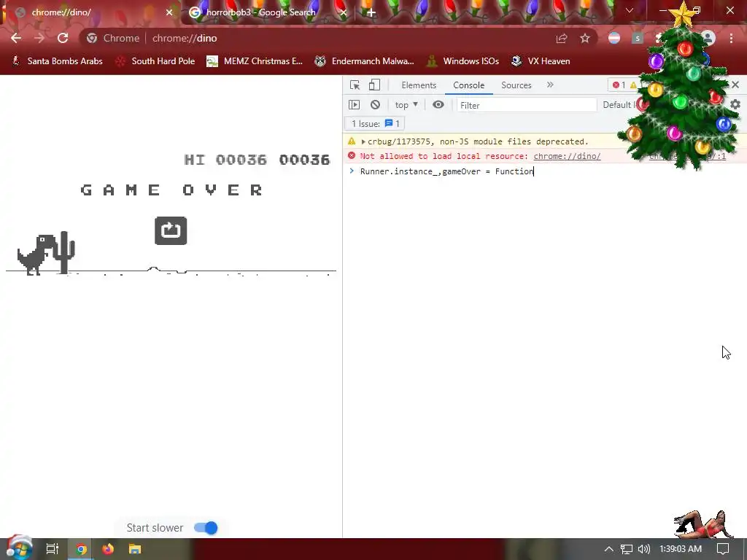Close the horrorbob3 Google Search tab
Screen dimensions: 747x560
click(x=343, y=12)
